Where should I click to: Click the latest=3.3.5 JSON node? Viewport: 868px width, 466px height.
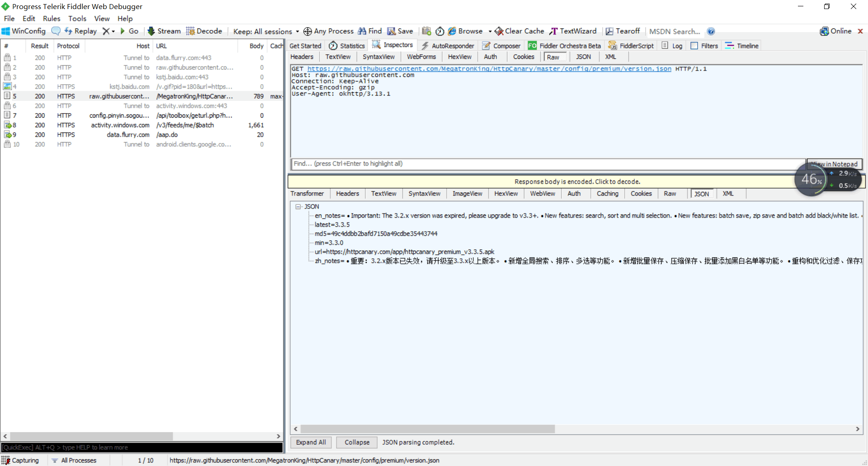332,224
